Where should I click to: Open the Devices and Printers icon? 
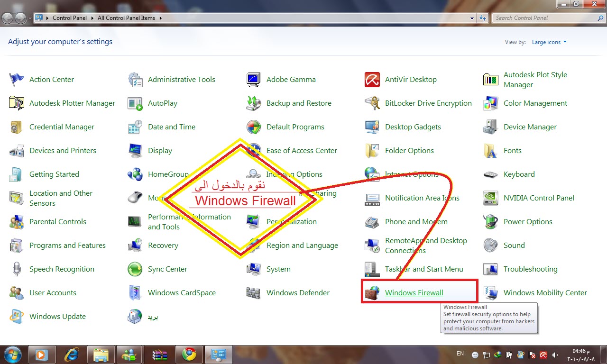(x=17, y=151)
